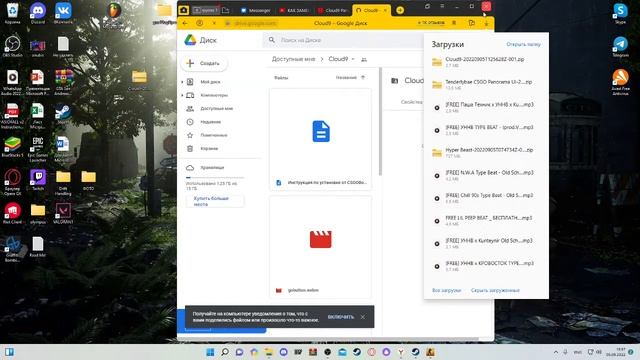Screen dimensions: 640x360
Task: Open the Cloud9 folder dropdown arrow in breadcrumb
Action: pos(353,59)
